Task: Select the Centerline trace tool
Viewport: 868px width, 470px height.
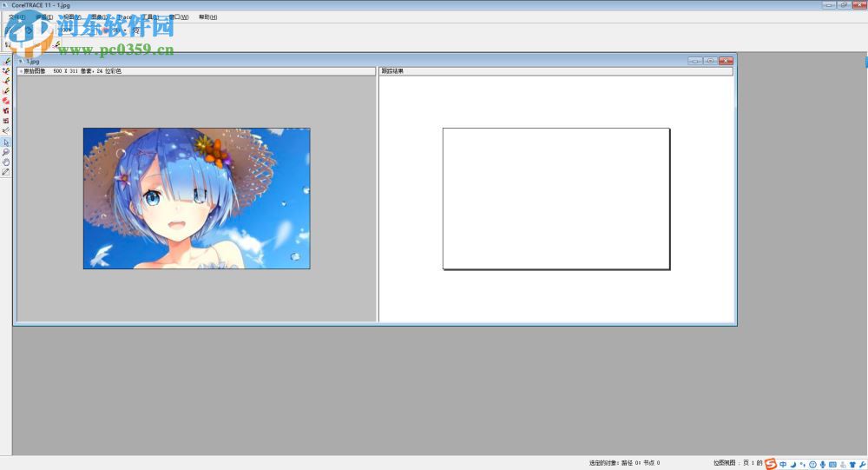Action: click(6, 81)
